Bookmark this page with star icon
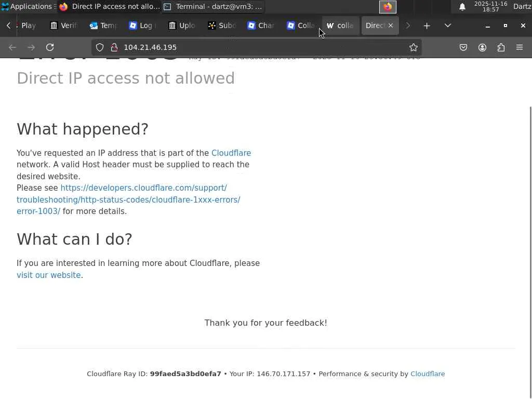This screenshot has width=532, height=399. 413,47
